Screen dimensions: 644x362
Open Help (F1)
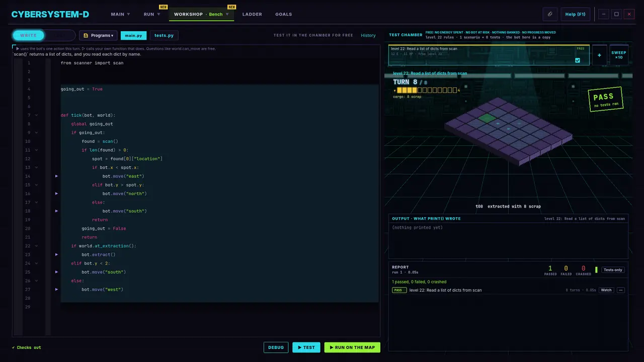click(x=576, y=14)
